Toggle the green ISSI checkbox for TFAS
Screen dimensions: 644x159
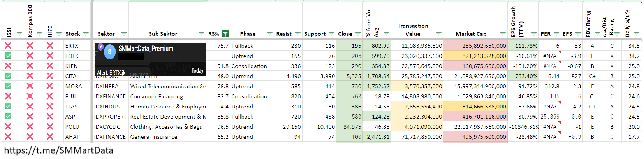coord(8,107)
